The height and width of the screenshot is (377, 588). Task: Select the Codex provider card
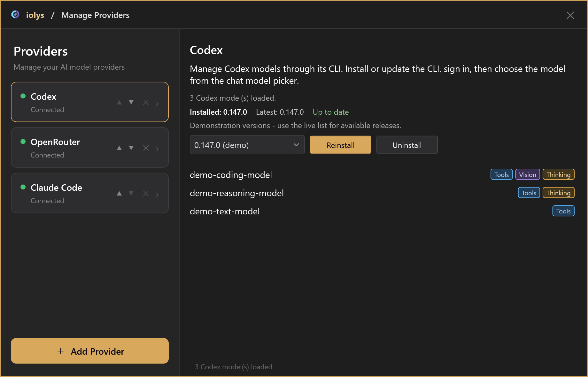(90, 102)
